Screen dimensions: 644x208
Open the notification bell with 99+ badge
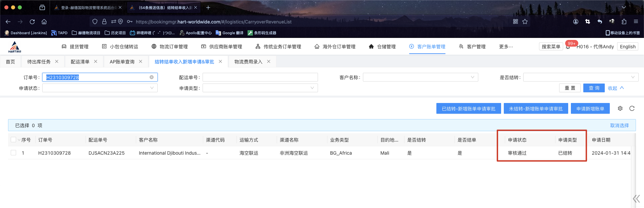coord(568,47)
